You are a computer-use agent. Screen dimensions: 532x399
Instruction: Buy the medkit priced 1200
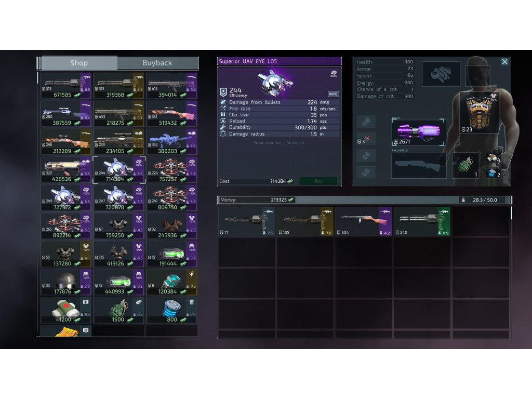66,311
